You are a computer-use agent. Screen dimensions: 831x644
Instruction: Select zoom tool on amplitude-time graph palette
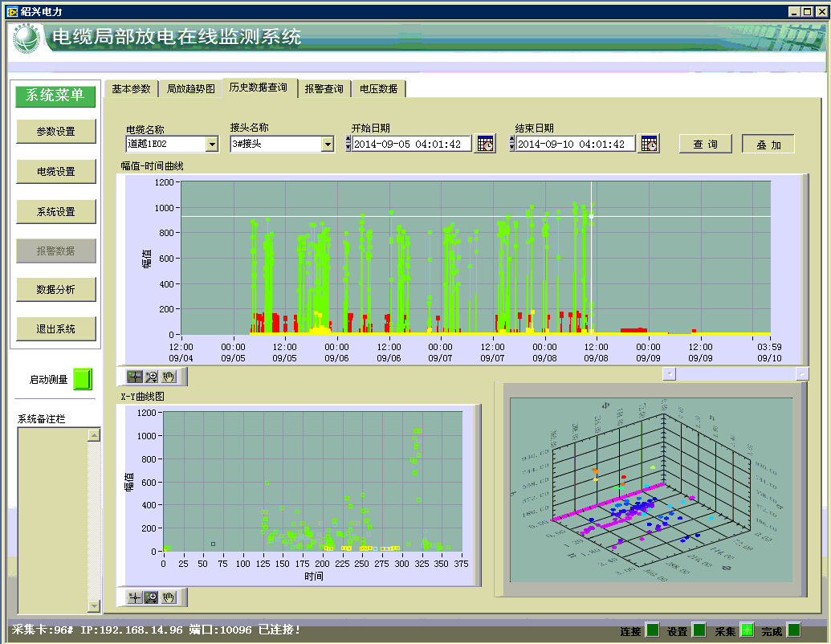(152, 376)
